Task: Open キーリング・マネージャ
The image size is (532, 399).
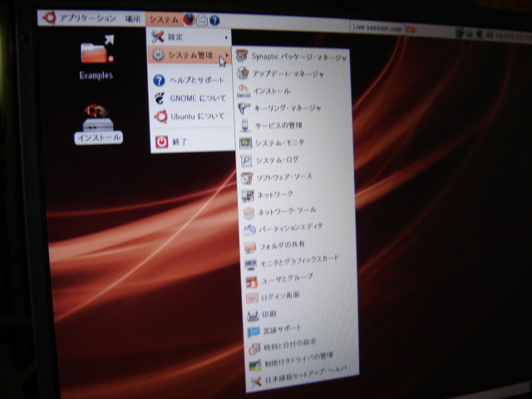Action: click(293, 108)
